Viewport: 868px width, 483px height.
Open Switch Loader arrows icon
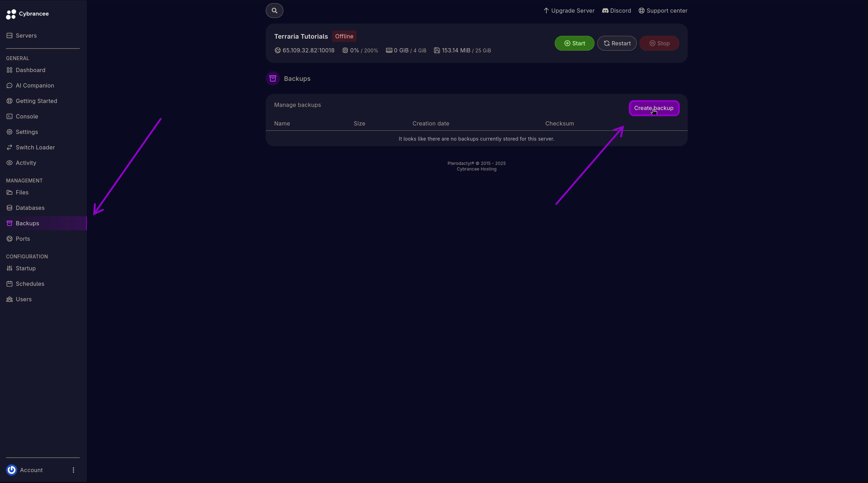(x=9, y=147)
